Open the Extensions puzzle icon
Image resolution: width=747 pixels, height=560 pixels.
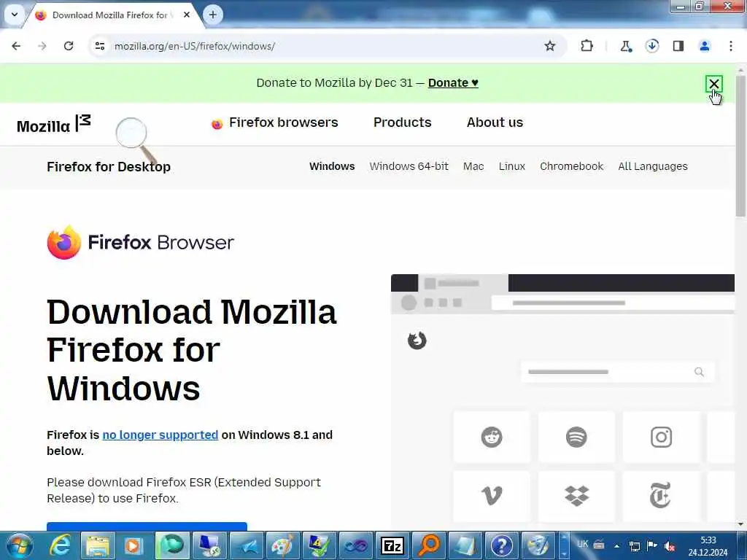[x=587, y=46]
